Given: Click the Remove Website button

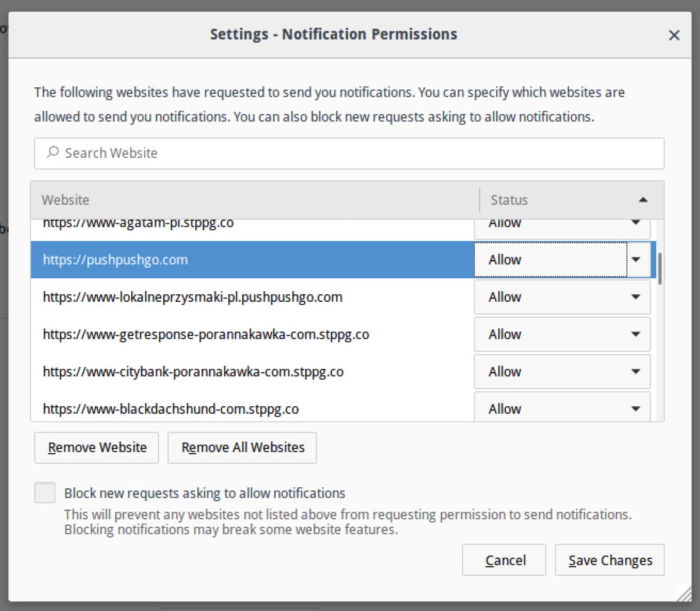Looking at the screenshot, I should (97, 447).
